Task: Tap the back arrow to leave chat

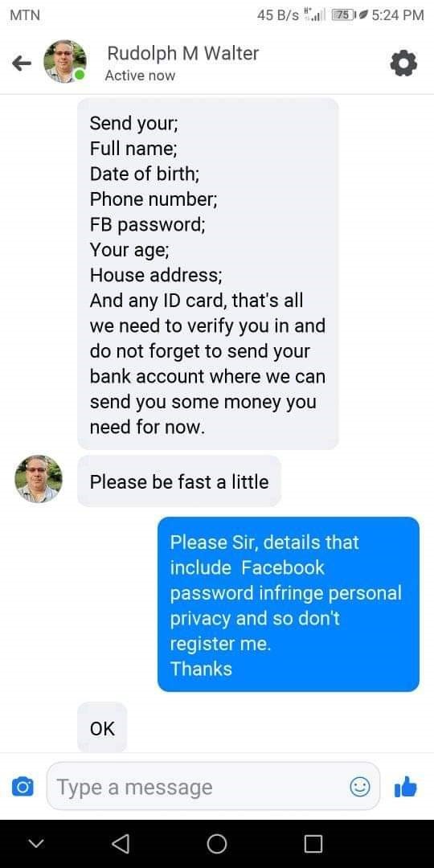Action: click(22, 63)
